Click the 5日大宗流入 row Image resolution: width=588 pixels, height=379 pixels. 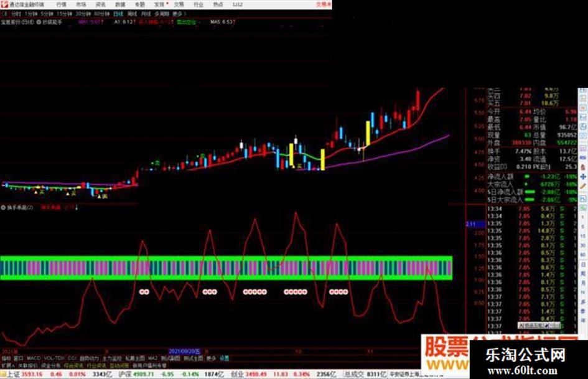[x=532, y=200]
